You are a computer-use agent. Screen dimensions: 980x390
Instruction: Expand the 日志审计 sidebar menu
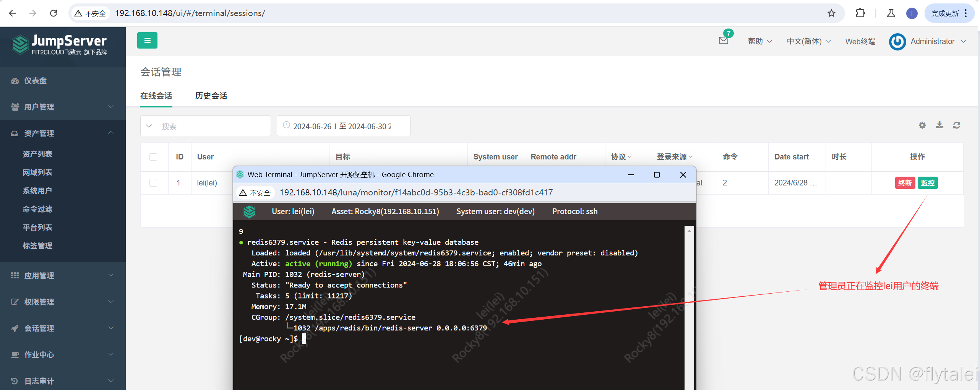63,381
